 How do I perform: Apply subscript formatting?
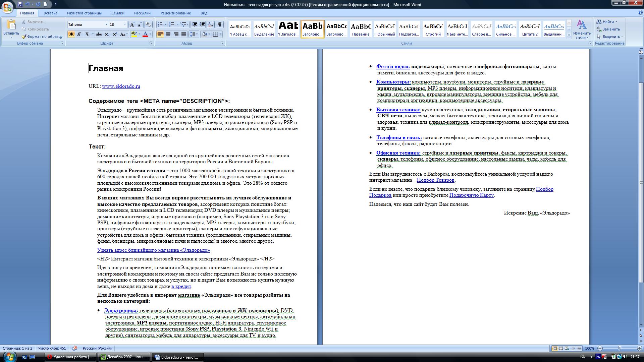[x=107, y=34]
